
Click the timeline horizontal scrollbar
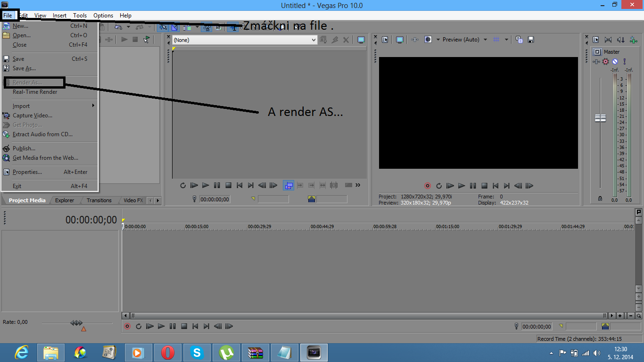pyautogui.click(x=368, y=316)
